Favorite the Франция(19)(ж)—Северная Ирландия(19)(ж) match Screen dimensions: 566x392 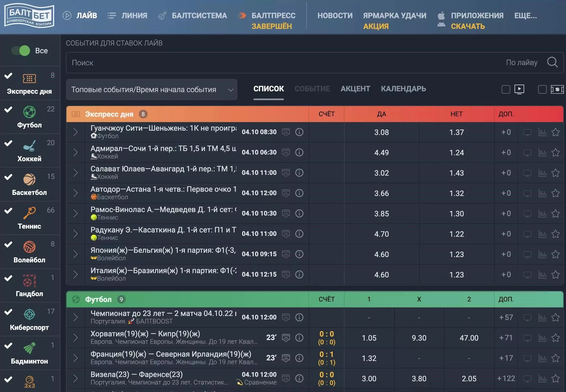556,358
